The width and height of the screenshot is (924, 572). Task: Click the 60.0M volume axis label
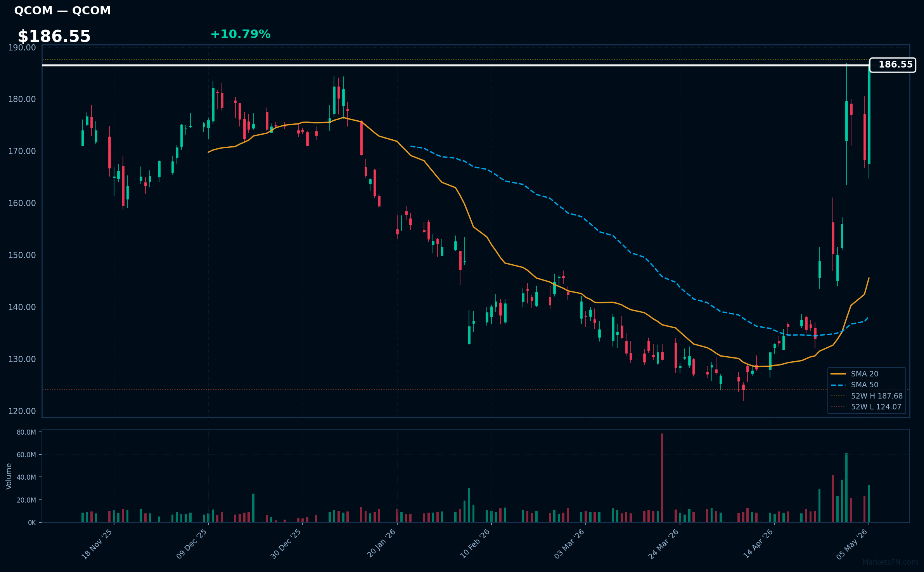[x=26, y=455]
